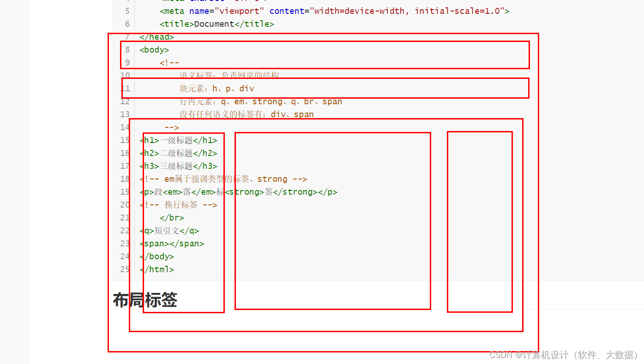Click the closing html tag
This screenshot has width=644, height=364.
[156, 269]
